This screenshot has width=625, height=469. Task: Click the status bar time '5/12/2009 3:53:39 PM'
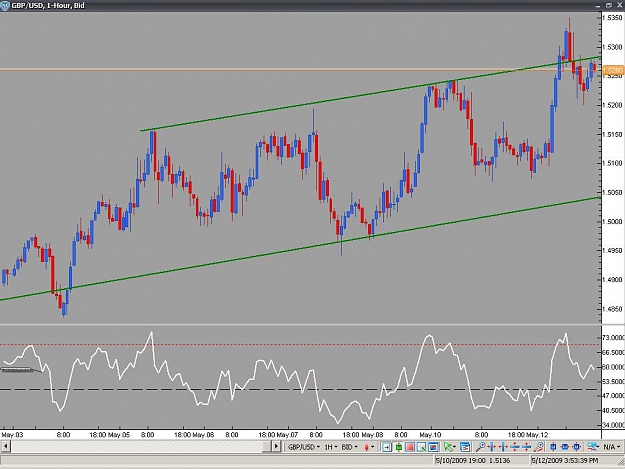(565, 461)
